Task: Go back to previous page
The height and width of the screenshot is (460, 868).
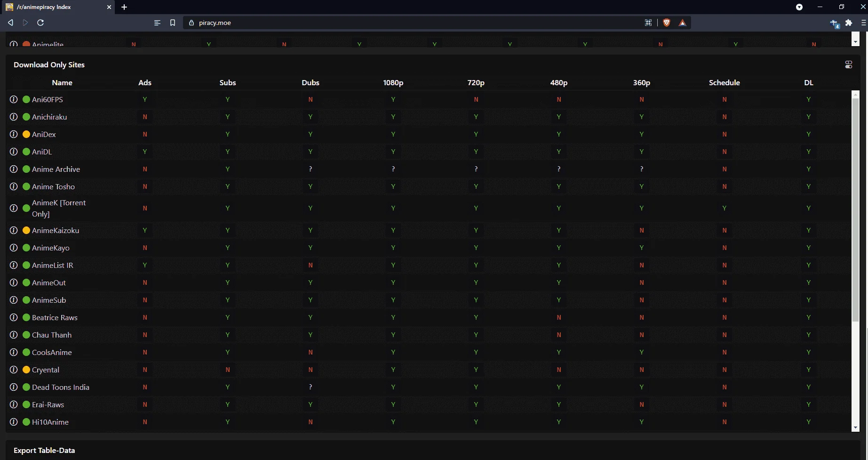Action: [10, 23]
